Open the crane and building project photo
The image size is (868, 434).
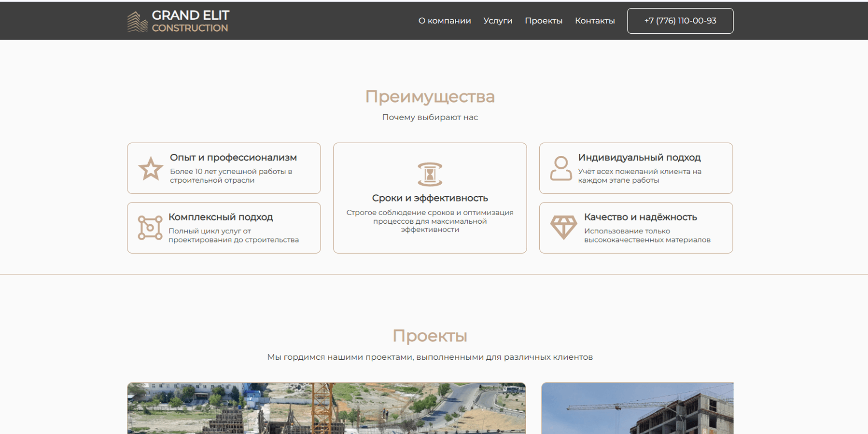637,408
